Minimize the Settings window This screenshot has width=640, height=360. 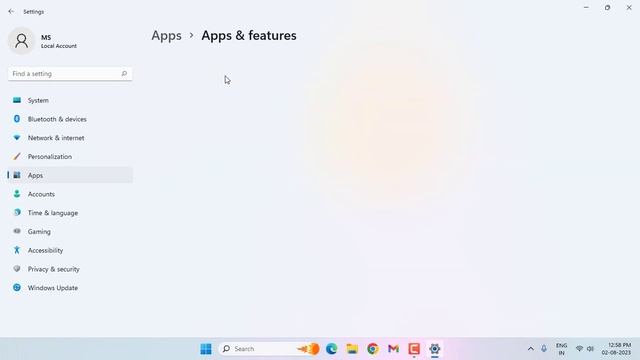(586, 7)
